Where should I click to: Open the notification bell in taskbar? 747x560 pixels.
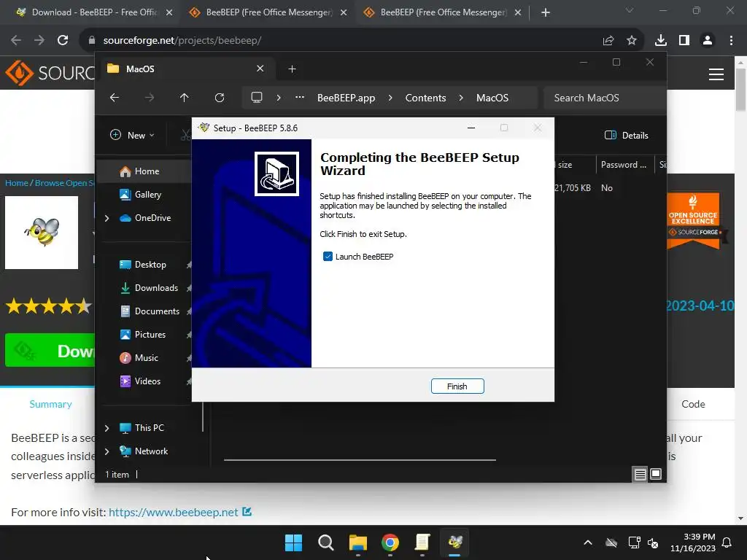pyautogui.click(x=727, y=542)
